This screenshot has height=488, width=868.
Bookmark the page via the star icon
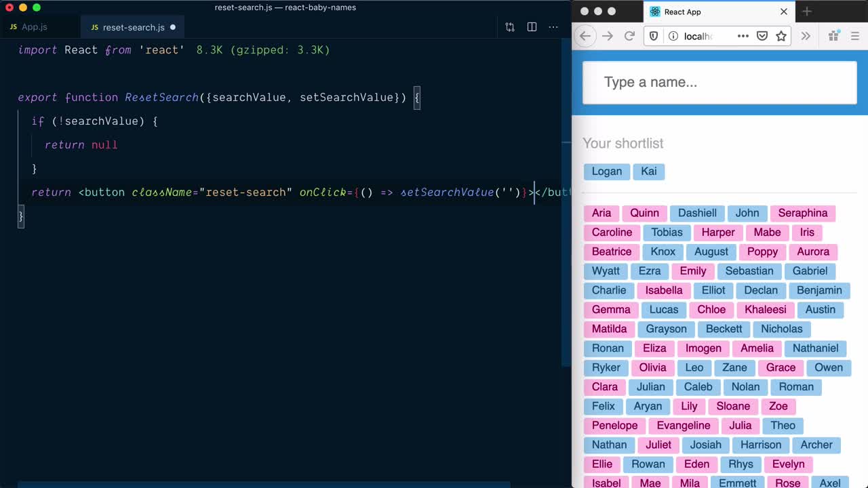point(781,36)
